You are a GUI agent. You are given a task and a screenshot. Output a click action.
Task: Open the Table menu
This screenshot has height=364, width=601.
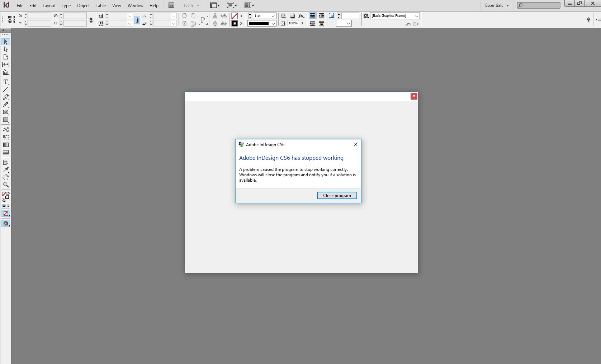pos(101,5)
